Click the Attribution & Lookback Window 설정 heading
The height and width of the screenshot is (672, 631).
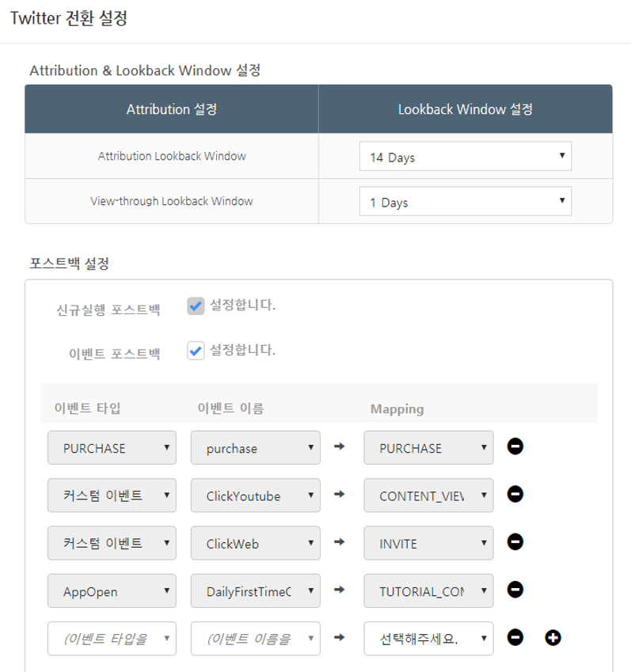click(x=145, y=70)
